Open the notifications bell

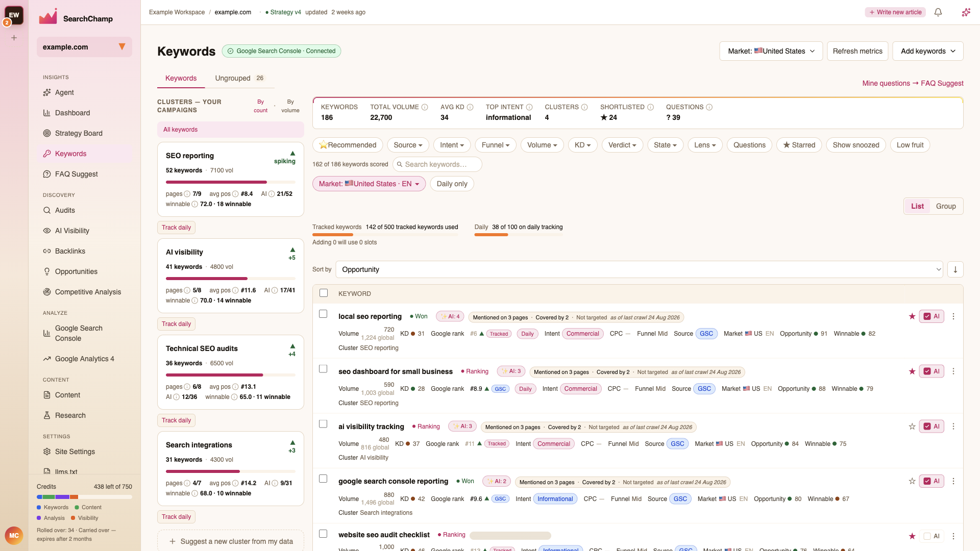coord(938,12)
